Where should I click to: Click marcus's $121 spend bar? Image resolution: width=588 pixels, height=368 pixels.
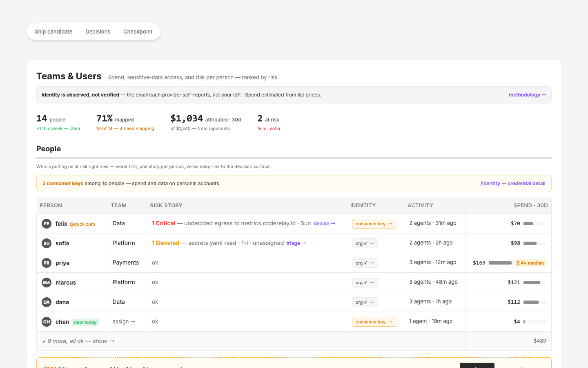tap(535, 283)
